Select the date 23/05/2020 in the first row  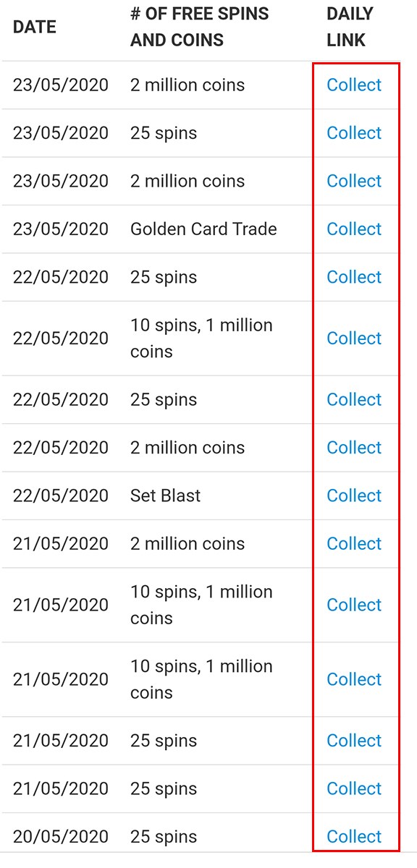61,85
